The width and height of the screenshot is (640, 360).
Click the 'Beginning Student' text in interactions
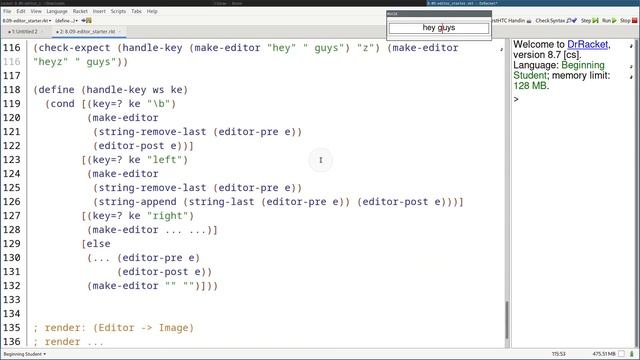559,70
